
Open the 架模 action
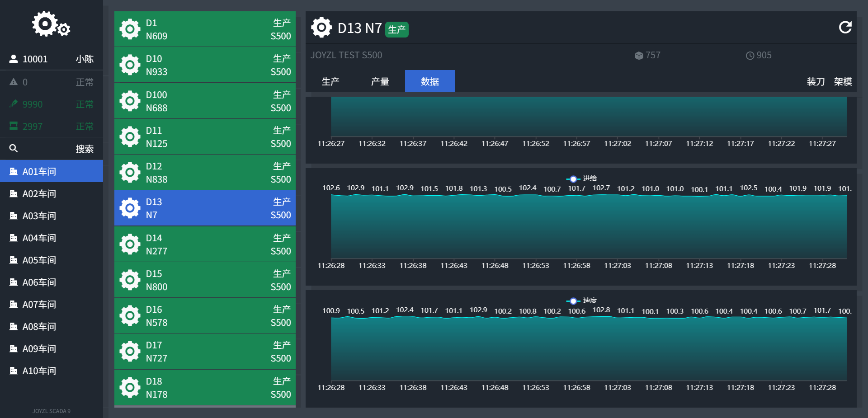[x=843, y=81]
